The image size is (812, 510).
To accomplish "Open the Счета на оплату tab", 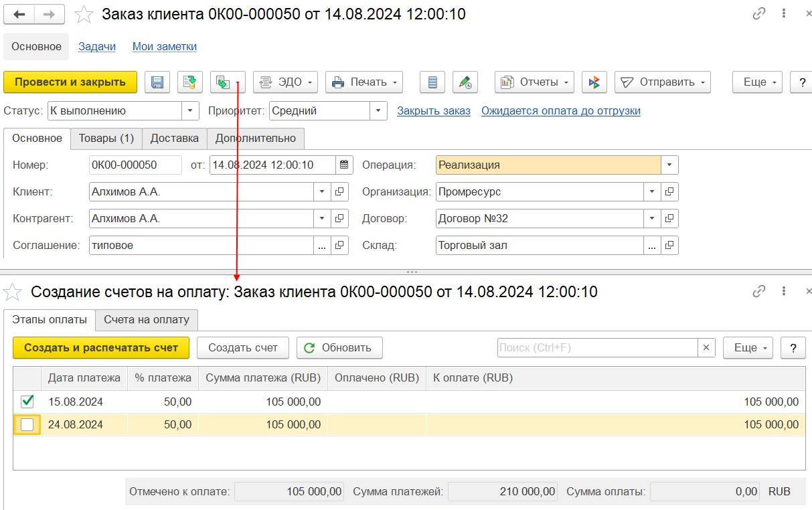I will coord(147,319).
